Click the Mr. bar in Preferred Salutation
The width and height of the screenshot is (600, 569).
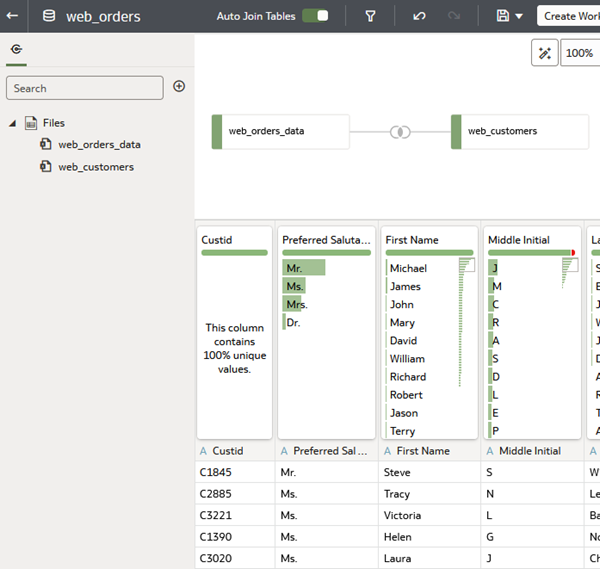[x=304, y=267]
